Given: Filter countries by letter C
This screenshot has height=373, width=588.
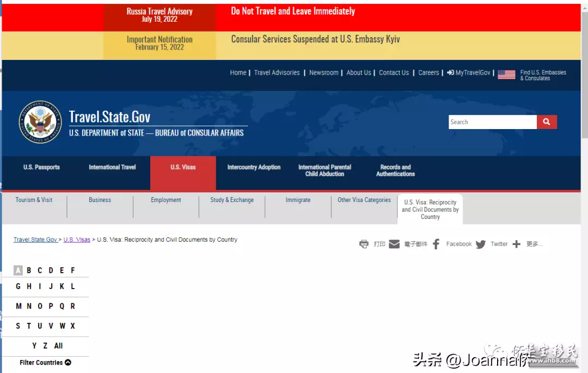Looking at the screenshot, I should tap(40, 270).
